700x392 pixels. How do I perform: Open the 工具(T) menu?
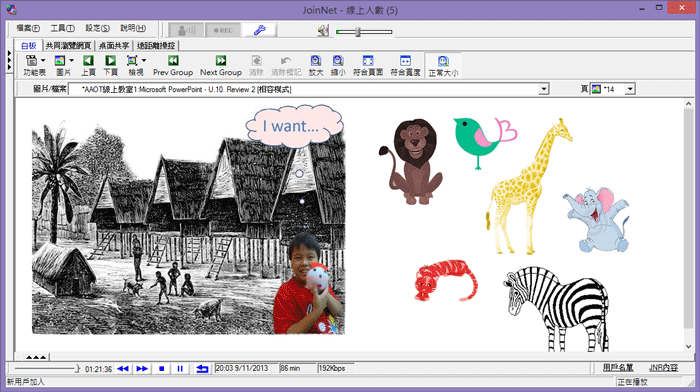[x=62, y=28]
